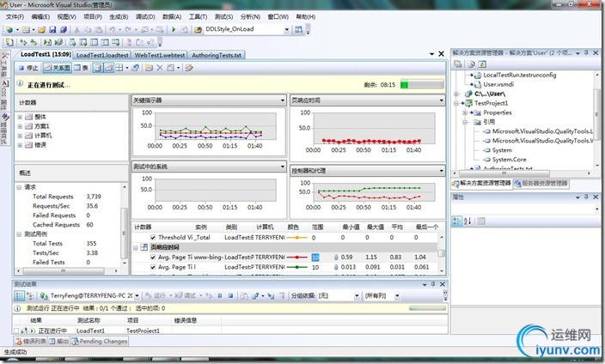Collapse the 测试用例 summary group

coord(19,234)
